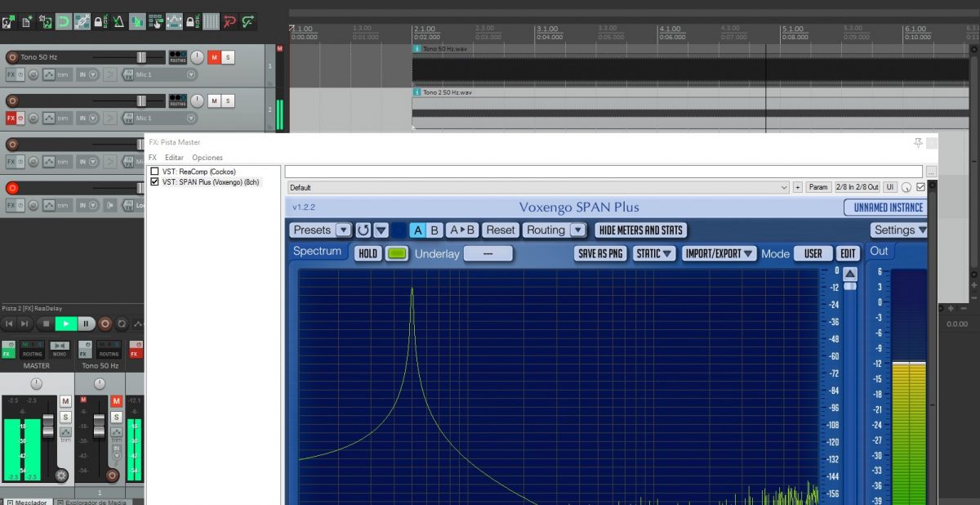Open routing for Tono 50 Hz track

(x=177, y=56)
